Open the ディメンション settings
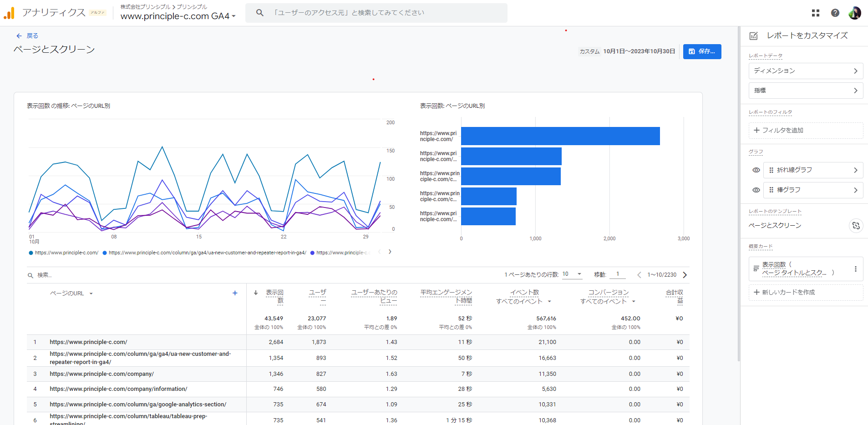Screen dimensions: 868x425 click(805, 71)
